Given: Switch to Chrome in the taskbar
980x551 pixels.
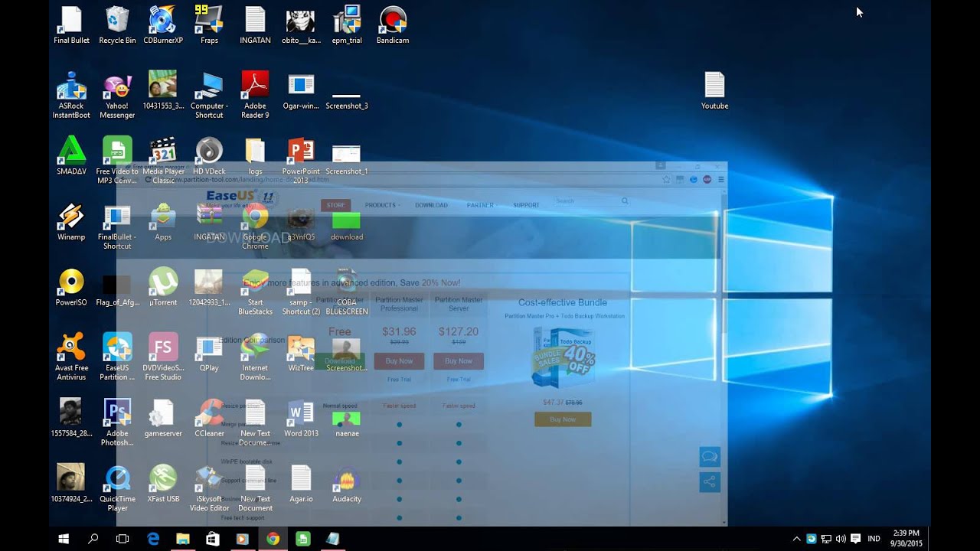Looking at the screenshot, I should (273, 539).
